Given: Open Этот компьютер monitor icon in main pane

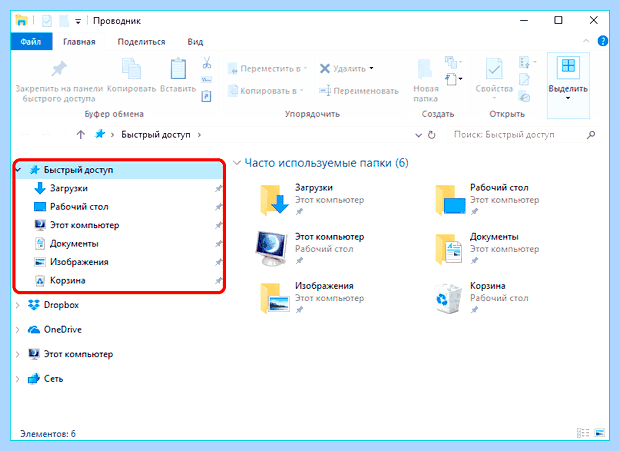Looking at the screenshot, I should pyautogui.click(x=271, y=248).
